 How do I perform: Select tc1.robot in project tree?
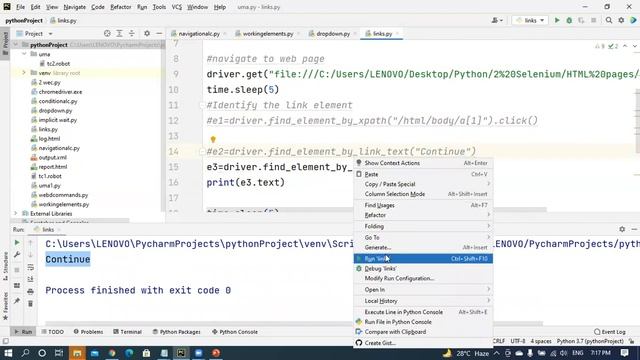pos(50,176)
